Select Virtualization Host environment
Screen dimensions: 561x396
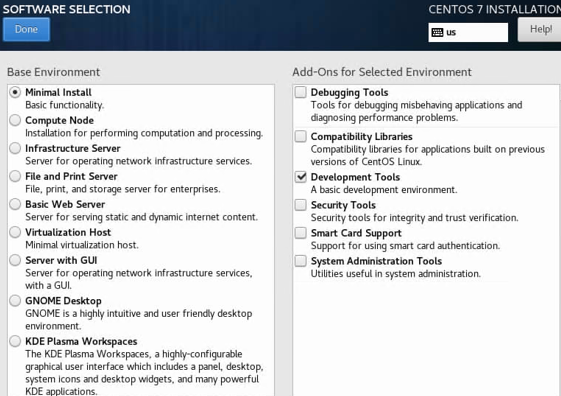click(x=15, y=232)
